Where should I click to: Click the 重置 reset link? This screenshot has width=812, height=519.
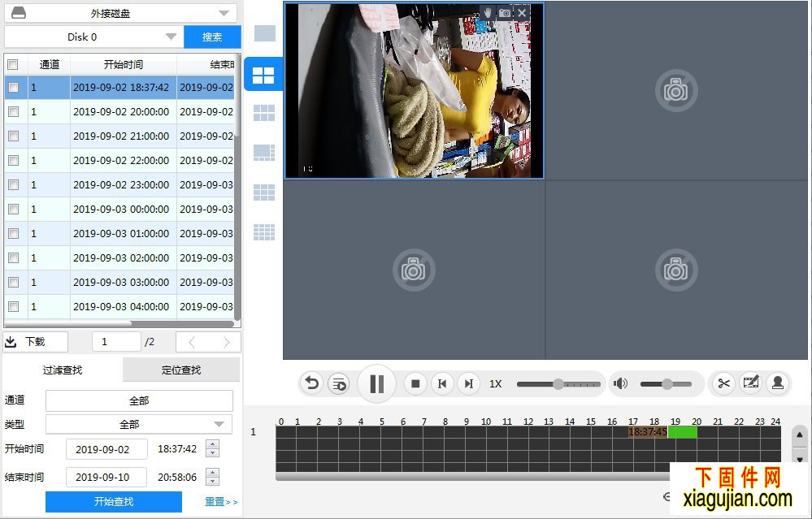(x=221, y=501)
